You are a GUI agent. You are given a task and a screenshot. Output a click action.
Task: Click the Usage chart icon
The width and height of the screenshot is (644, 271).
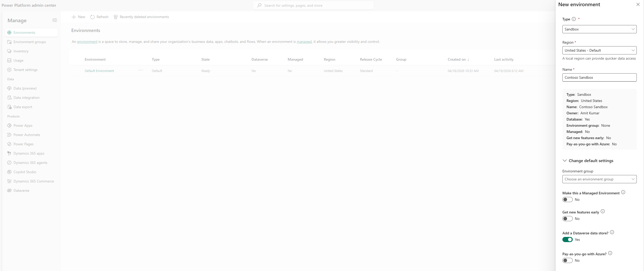[9, 60]
